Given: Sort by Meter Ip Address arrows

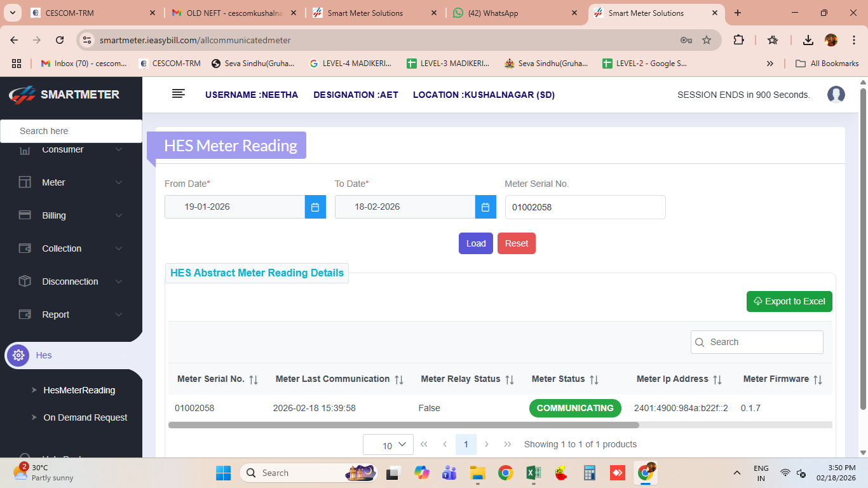Looking at the screenshot, I should point(717,379).
